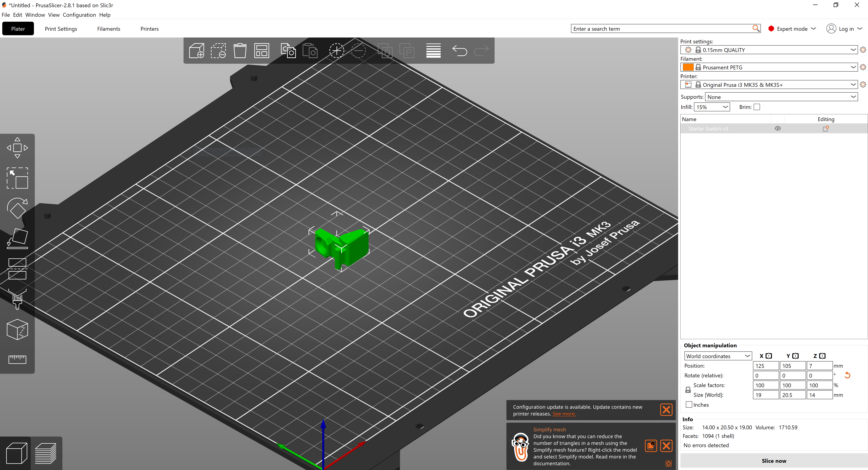Open the Infill 15% dropdown
The height and width of the screenshot is (470, 868).
712,107
